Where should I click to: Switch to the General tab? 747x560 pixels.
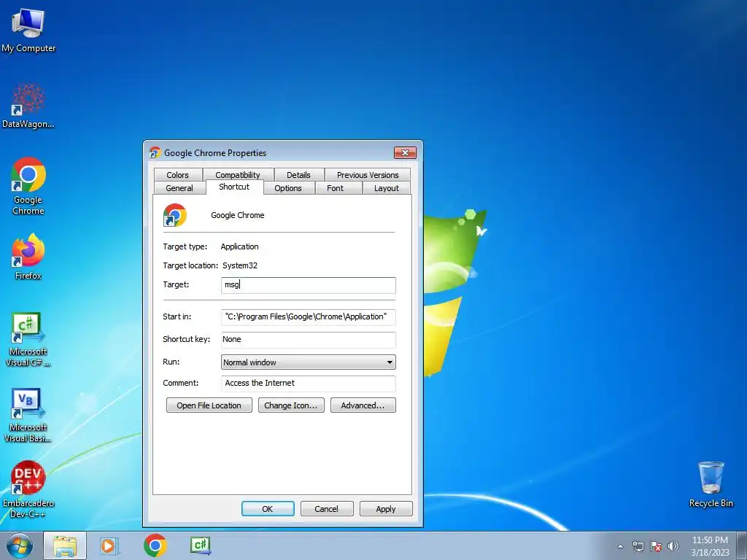point(179,188)
